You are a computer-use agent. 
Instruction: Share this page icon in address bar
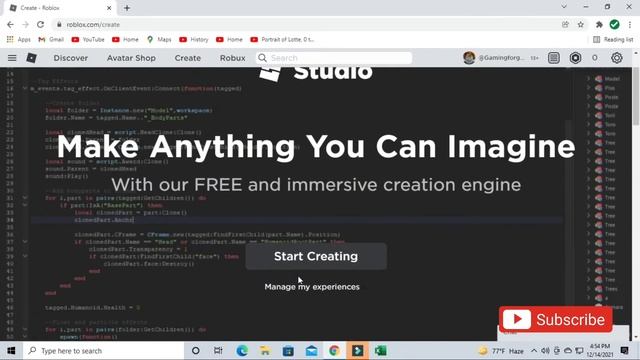(x=565, y=24)
